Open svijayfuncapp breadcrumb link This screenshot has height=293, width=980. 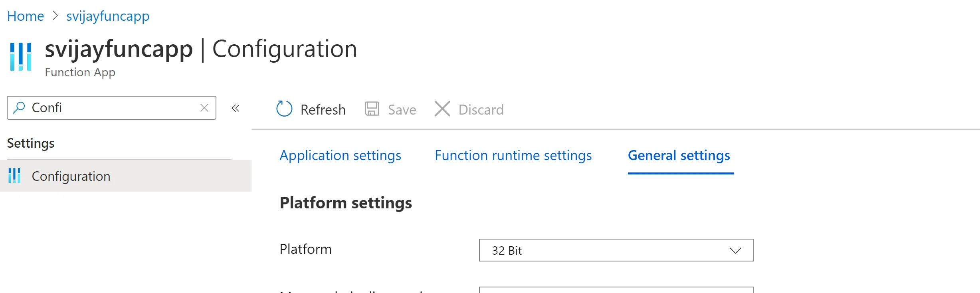coord(108,16)
